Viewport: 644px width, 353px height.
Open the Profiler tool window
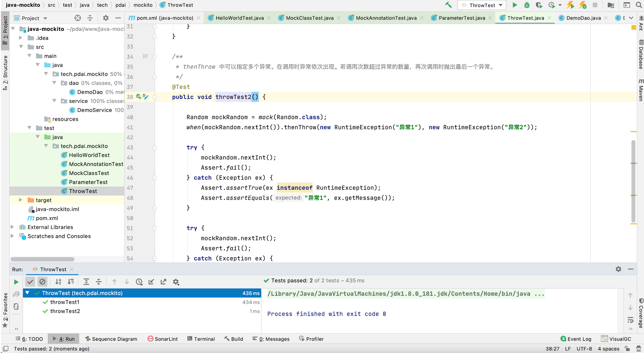[x=311, y=339]
